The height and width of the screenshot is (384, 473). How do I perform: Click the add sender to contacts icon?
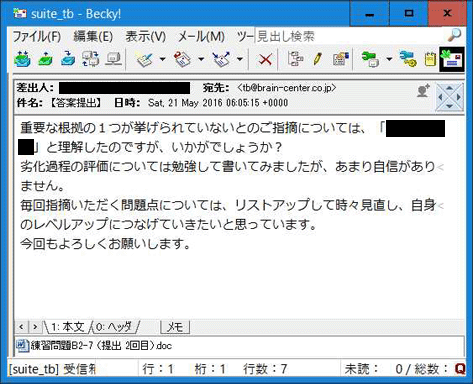(423, 91)
